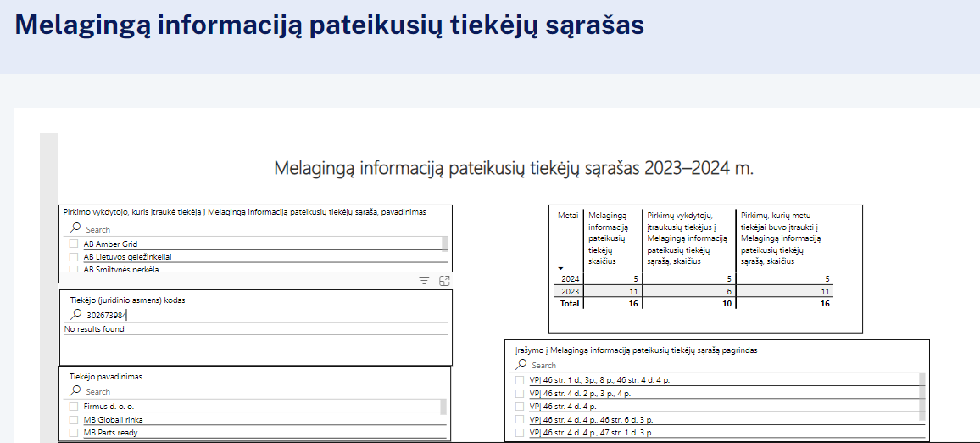
Task: Check the 'VPĮ 46 str. 4 d. 4 p.' option
Action: [x=520, y=407]
